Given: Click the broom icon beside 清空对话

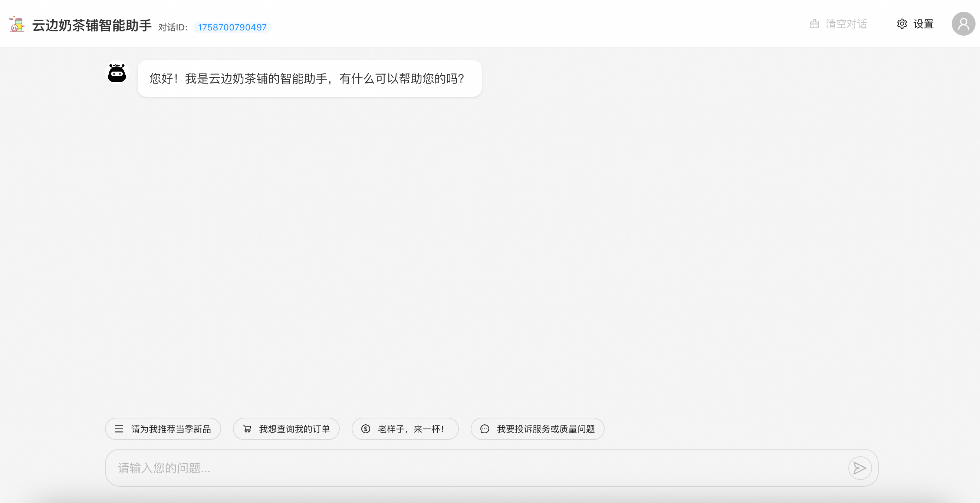Looking at the screenshot, I should 814,24.
